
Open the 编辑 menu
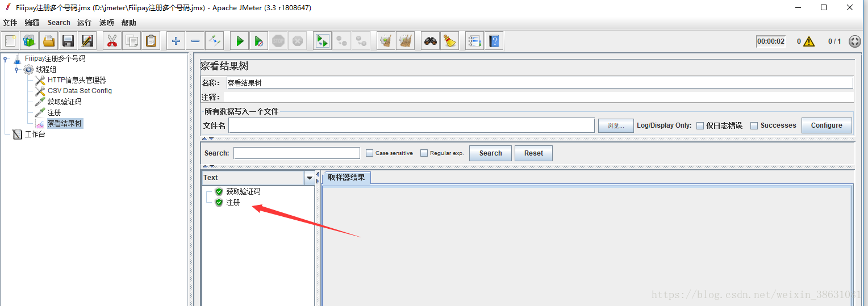click(32, 23)
